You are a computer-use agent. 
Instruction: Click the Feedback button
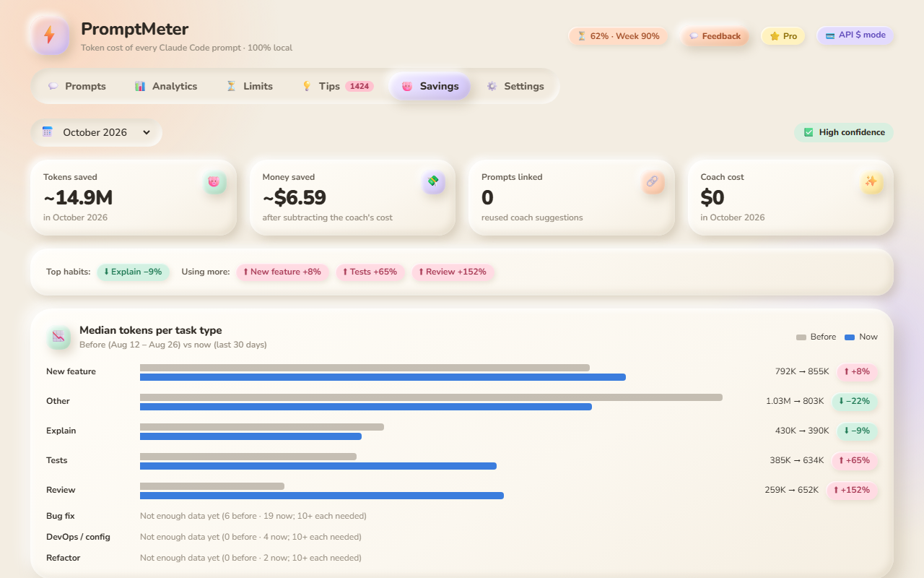click(715, 36)
